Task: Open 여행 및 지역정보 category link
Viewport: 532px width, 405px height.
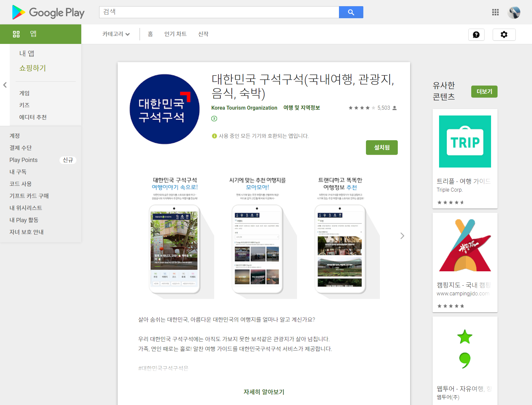Action: click(x=302, y=108)
